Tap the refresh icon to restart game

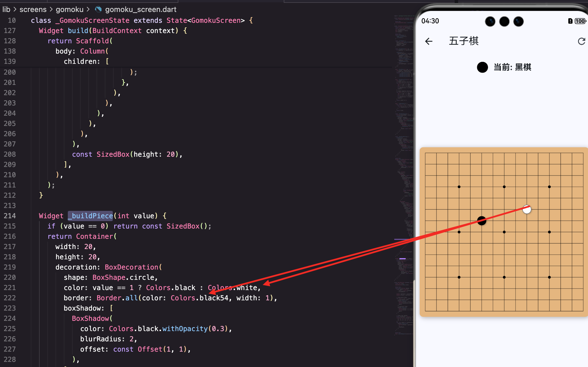581,41
